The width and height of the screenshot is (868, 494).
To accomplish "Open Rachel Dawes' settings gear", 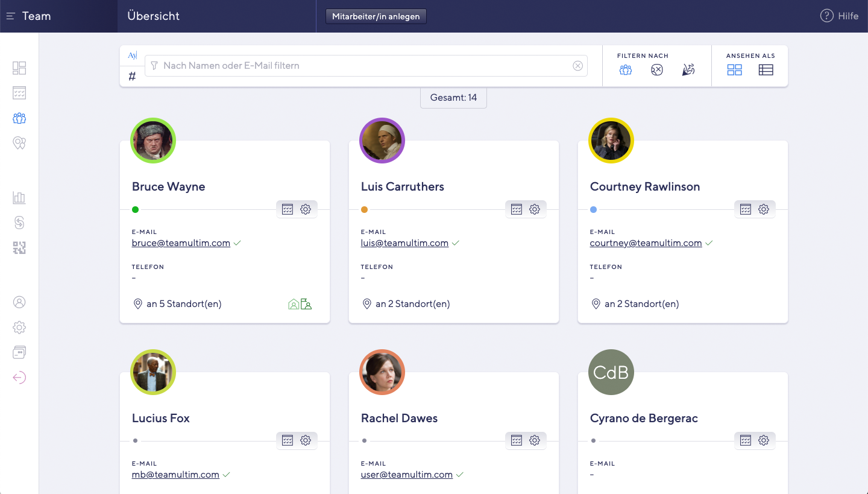I will pos(535,440).
